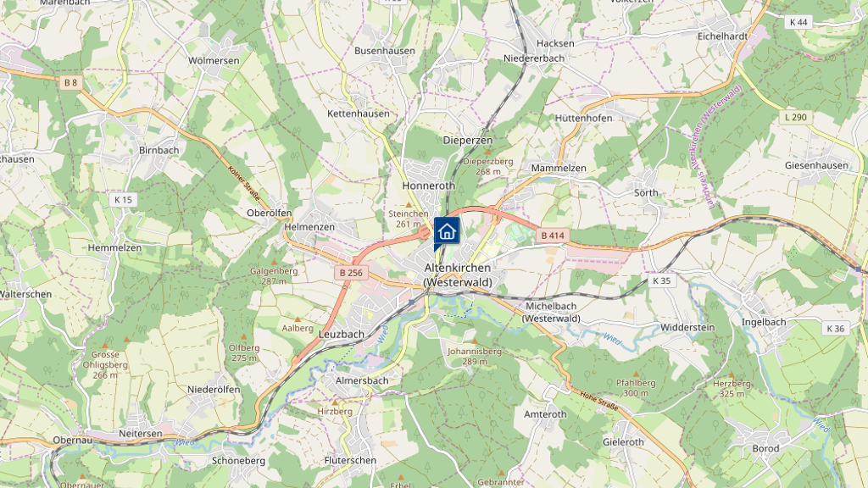Click the K 44 road shield
The height and width of the screenshot is (488, 868).
[x=798, y=21]
